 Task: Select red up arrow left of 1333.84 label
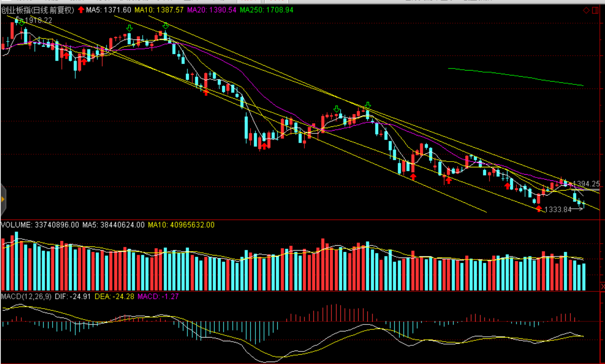click(539, 209)
